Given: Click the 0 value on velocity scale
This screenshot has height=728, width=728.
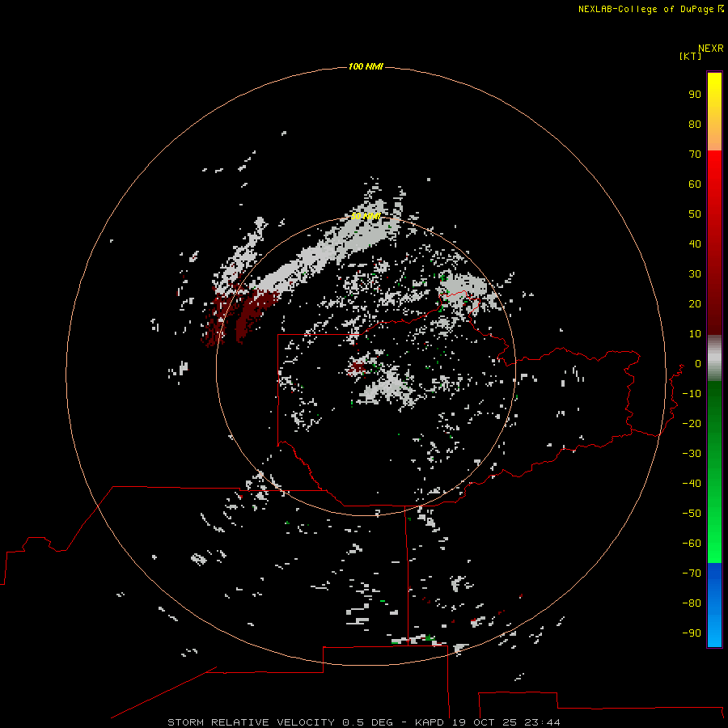Looking at the screenshot, I should pyautogui.click(x=698, y=364).
